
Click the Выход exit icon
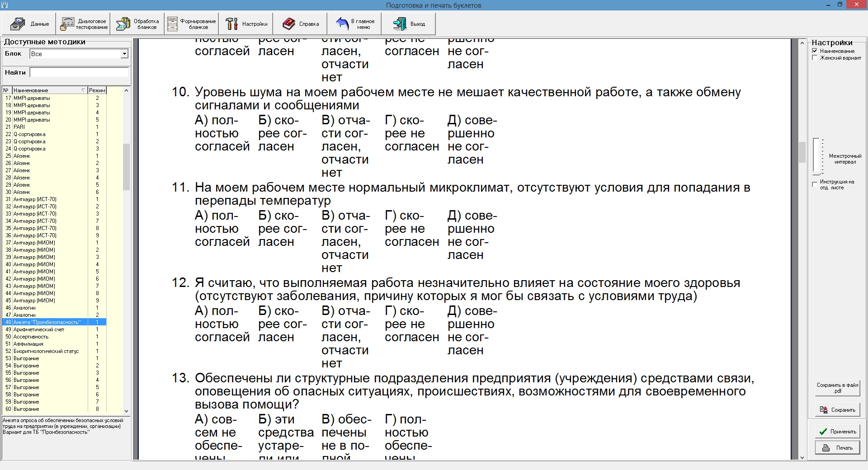(399, 24)
